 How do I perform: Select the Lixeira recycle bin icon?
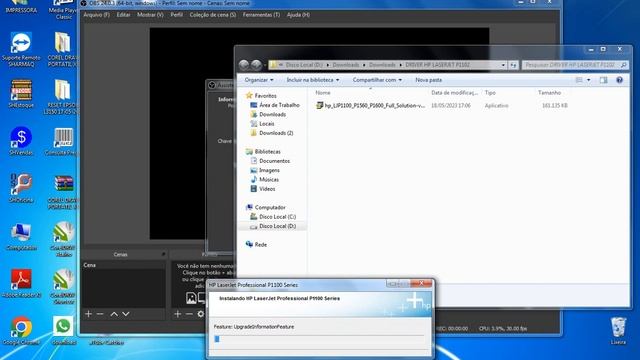(x=618, y=331)
